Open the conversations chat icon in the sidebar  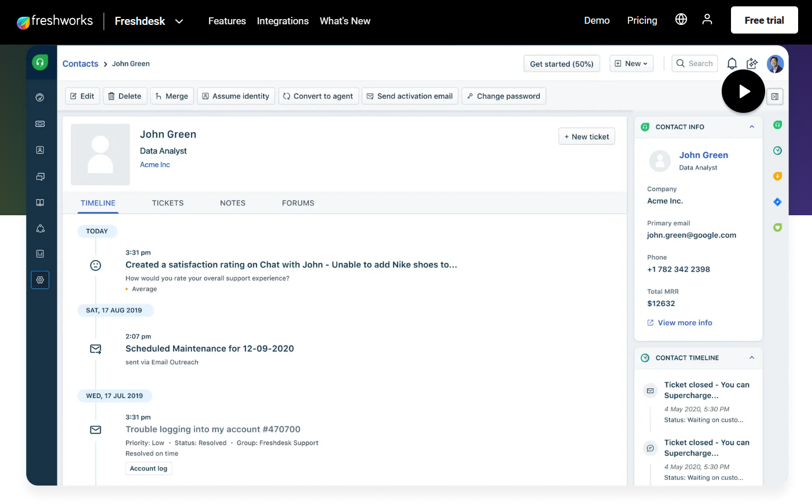[x=40, y=176]
